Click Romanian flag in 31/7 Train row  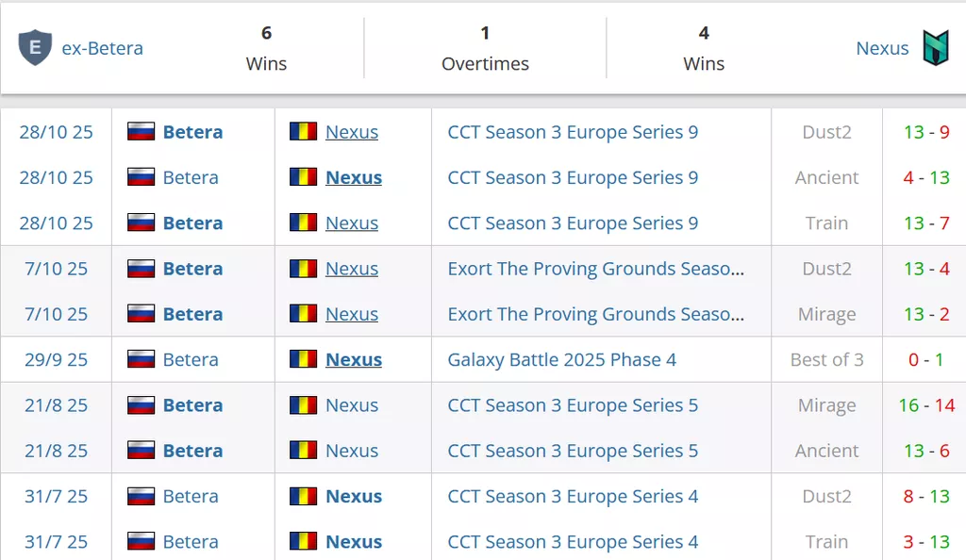pyautogui.click(x=303, y=541)
